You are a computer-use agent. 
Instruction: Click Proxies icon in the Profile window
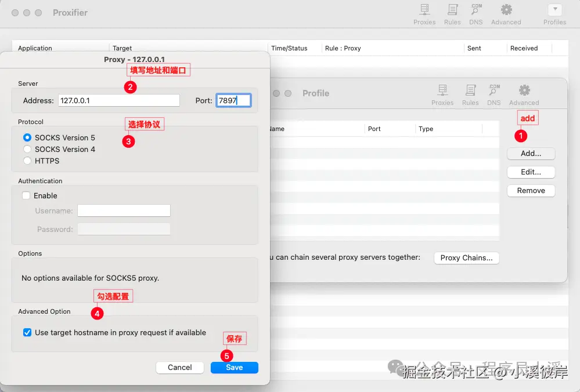(x=442, y=95)
